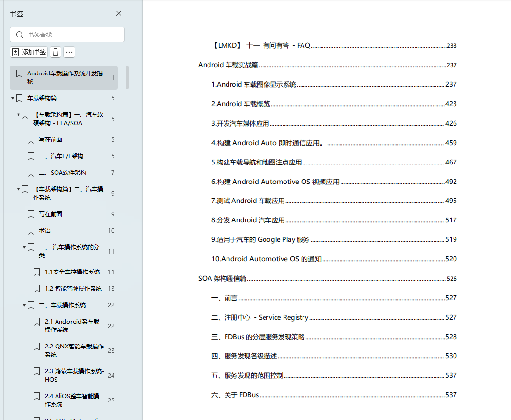Click bookmark icon of 二、汽车操作系统
This screenshot has width=511, height=420.
pyautogui.click(x=25, y=189)
